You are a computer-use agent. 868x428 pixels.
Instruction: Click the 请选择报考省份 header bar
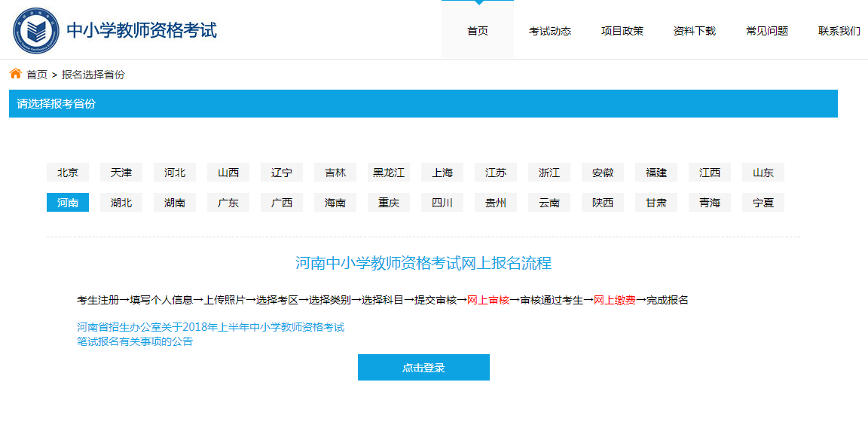click(423, 103)
